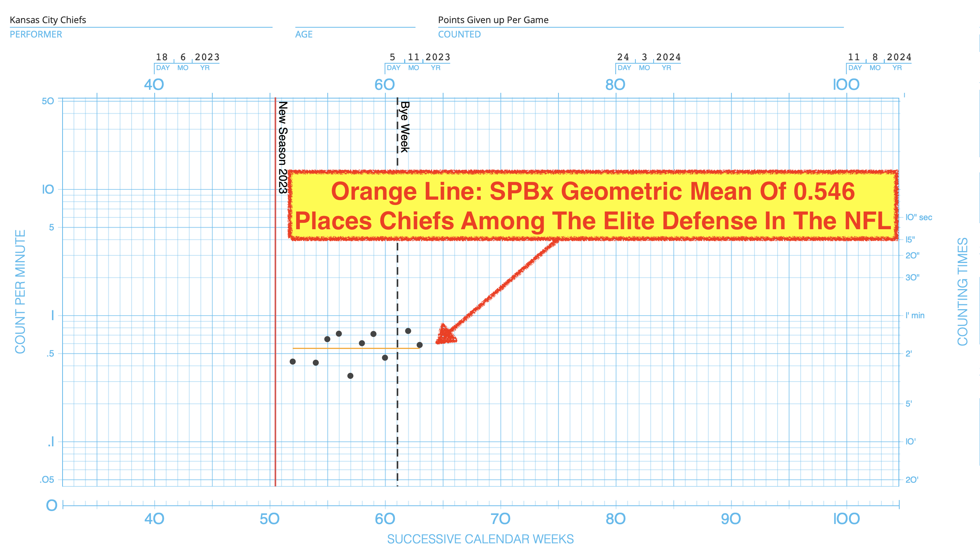
Task: Click the orange geometric mean line
Action: [356, 348]
